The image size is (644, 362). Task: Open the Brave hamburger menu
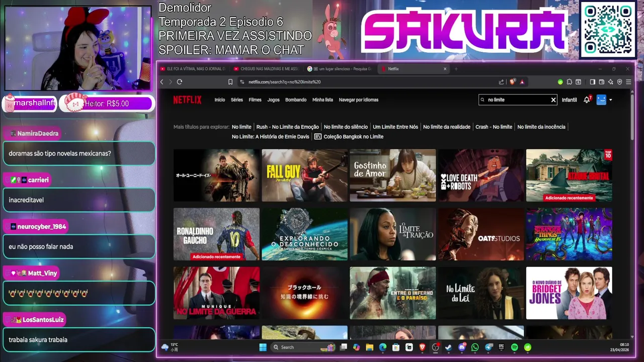click(628, 82)
